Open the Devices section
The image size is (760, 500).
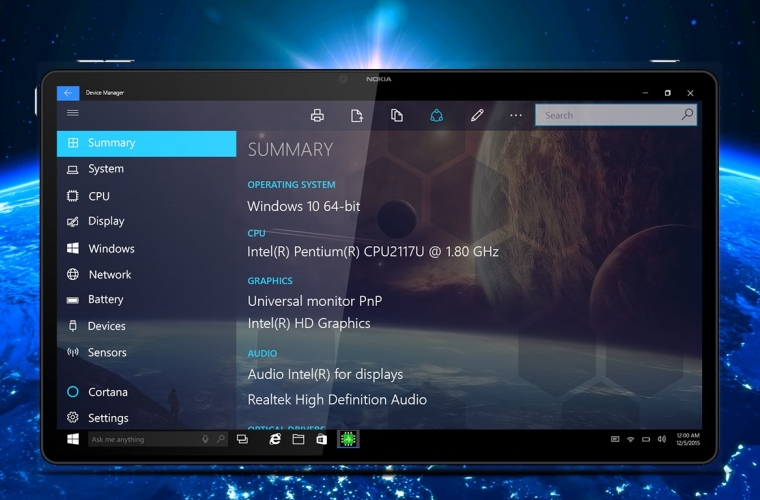tap(146, 326)
